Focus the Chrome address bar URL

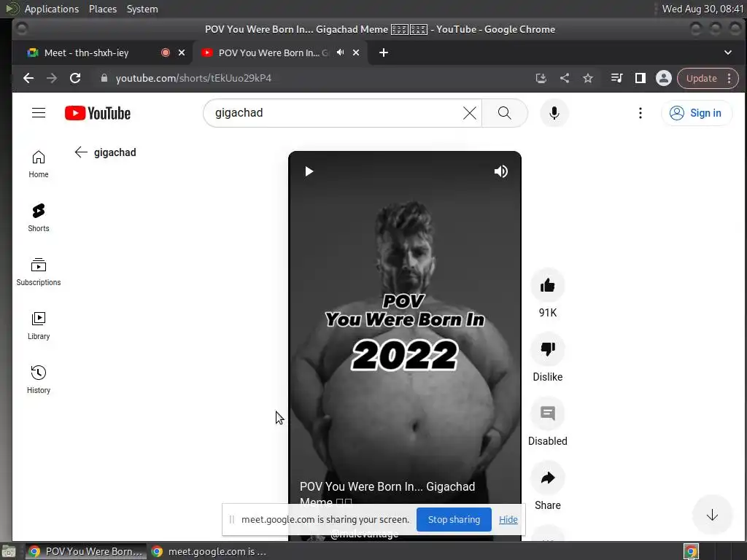(x=193, y=78)
